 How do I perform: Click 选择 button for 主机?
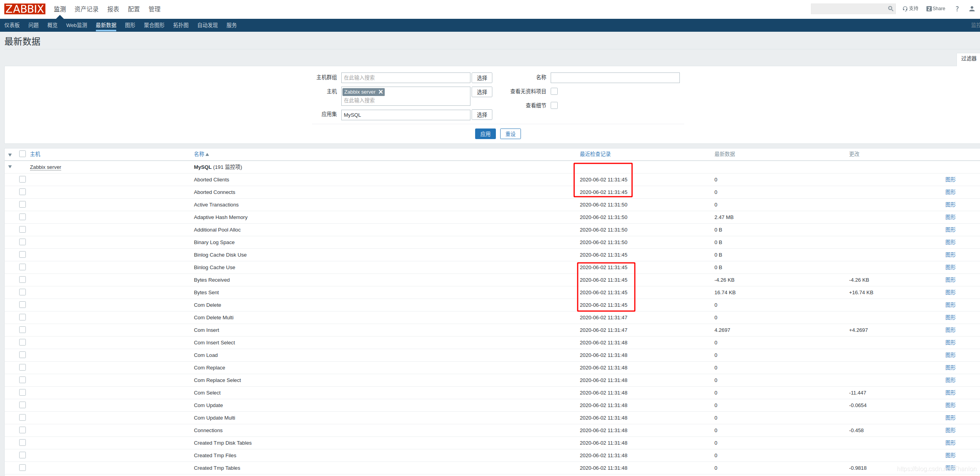point(482,92)
